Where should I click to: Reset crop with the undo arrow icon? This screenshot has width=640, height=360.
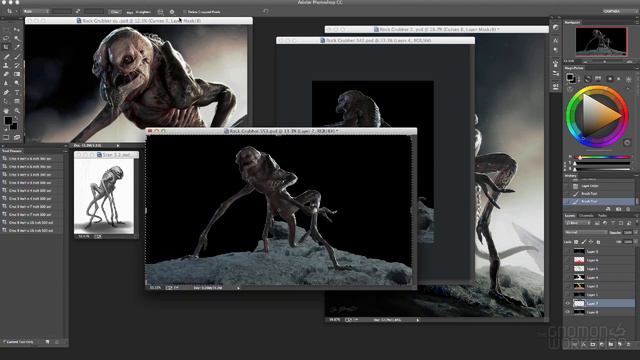(266, 11)
